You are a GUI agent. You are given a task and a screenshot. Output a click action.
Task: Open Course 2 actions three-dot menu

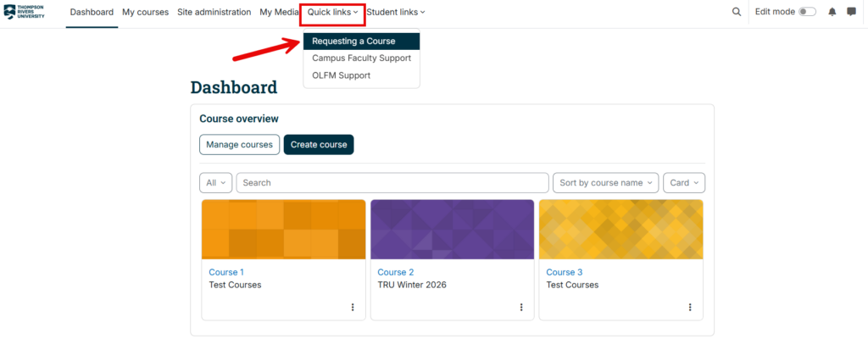[521, 307]
